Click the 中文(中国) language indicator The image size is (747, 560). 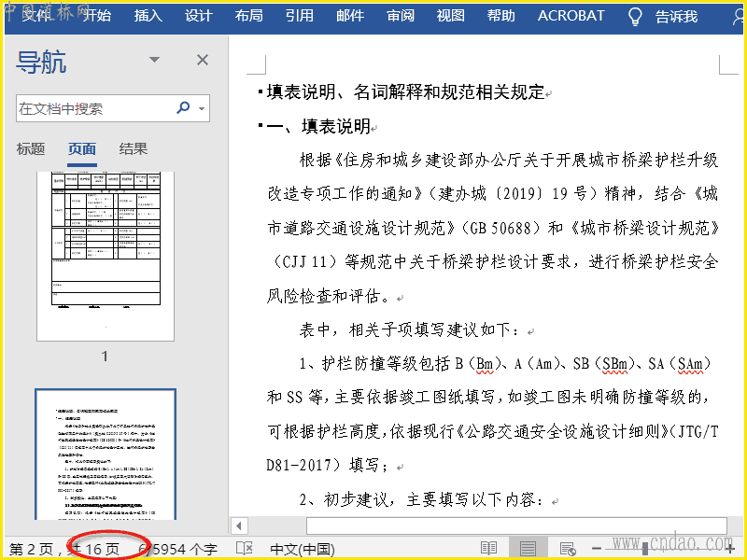tap(302, 549)
